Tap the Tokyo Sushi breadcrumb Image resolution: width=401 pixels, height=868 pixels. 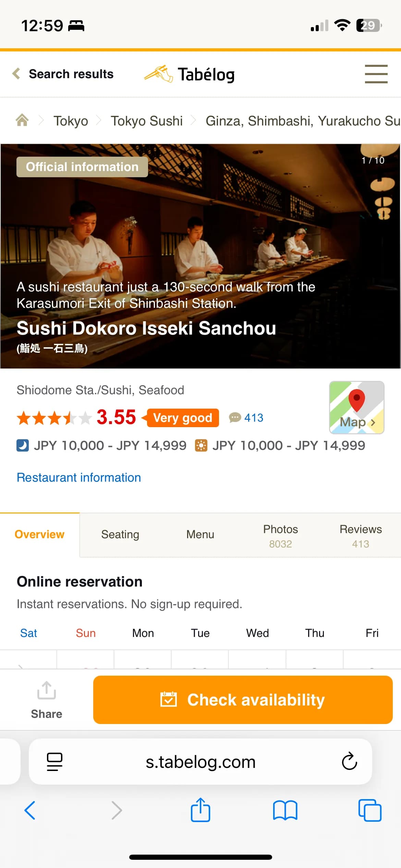[x=146, y=121]
